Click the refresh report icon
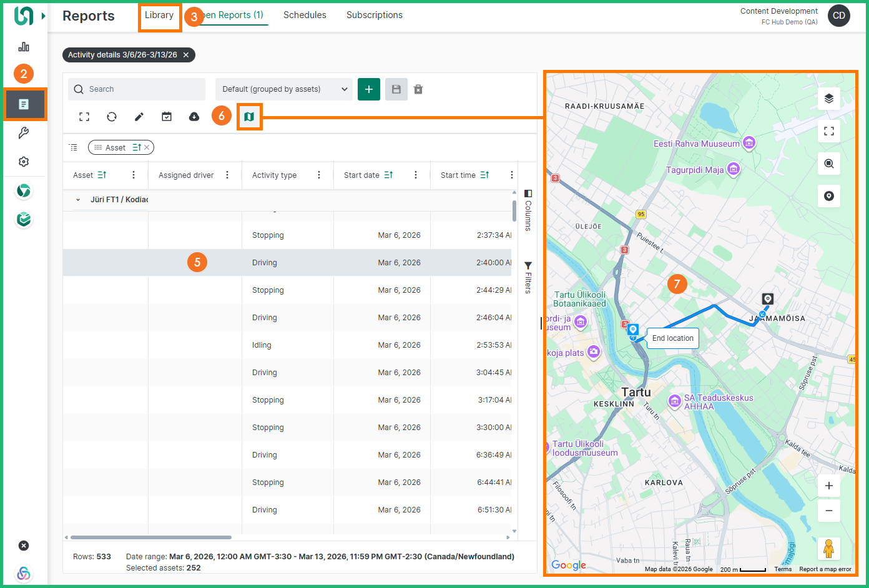The image size is (869, 588). point(112,117)
